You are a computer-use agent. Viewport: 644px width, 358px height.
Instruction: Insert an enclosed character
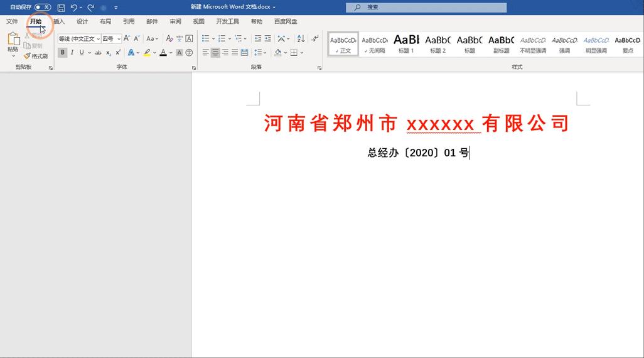pos(189,53)
